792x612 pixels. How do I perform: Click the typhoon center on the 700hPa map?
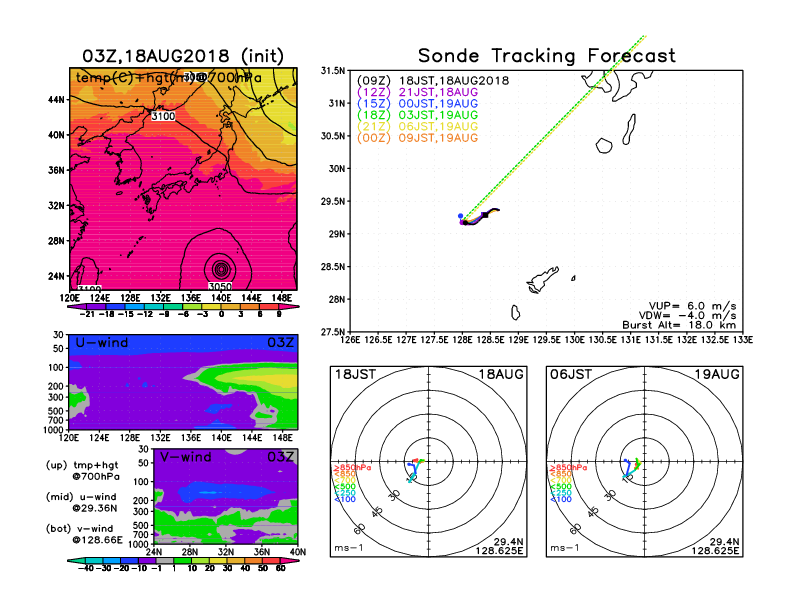(221, 270)
